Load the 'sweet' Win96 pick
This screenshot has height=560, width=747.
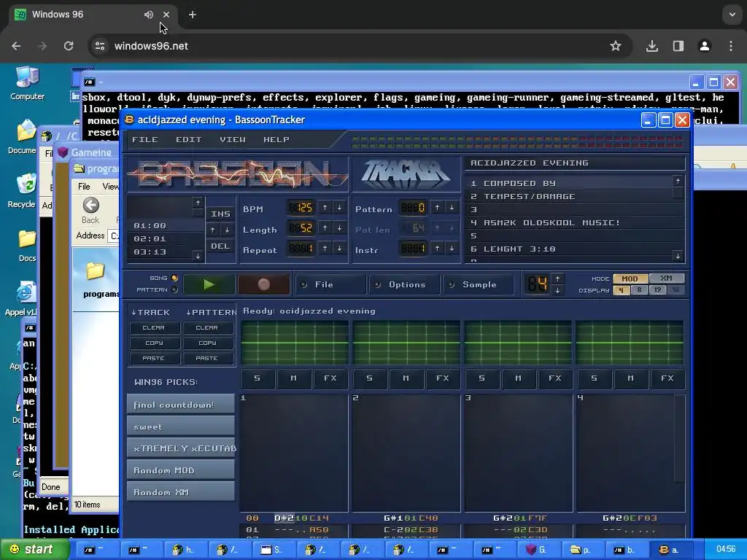click(x=181, y=427)
